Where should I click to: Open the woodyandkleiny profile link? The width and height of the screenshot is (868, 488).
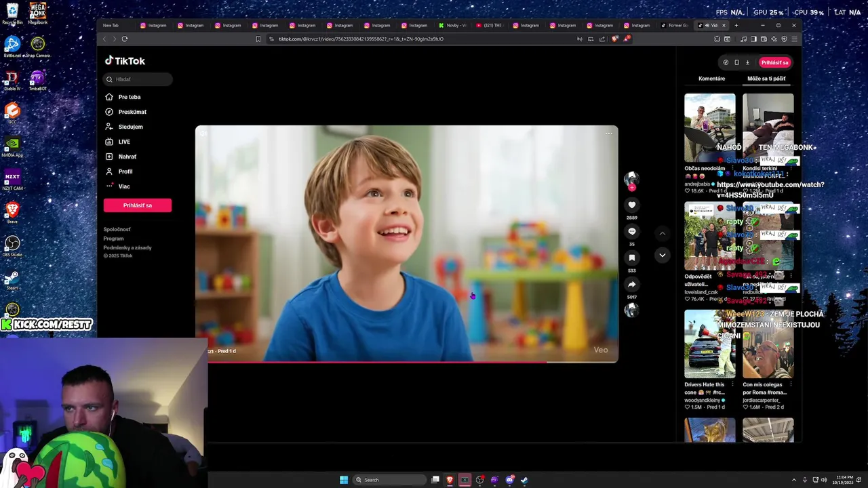[702, 400]
